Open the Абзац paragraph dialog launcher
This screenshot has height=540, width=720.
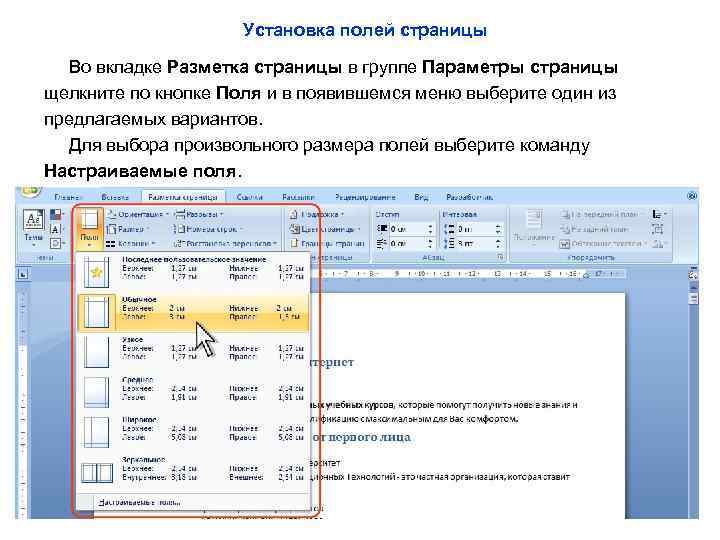click(500, 257)
